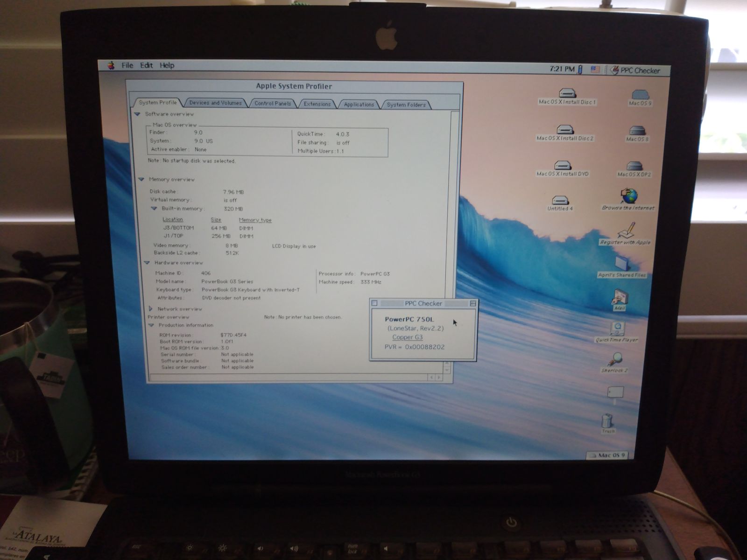Collapse the Software overview section

pyautogui.click(x=137, y=114)
